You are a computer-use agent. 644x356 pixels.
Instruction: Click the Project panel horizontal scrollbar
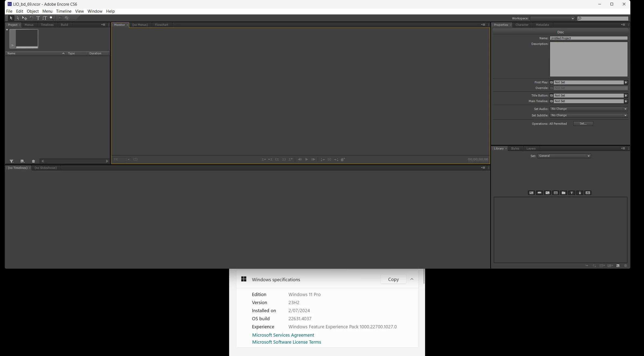click(74, 161)
